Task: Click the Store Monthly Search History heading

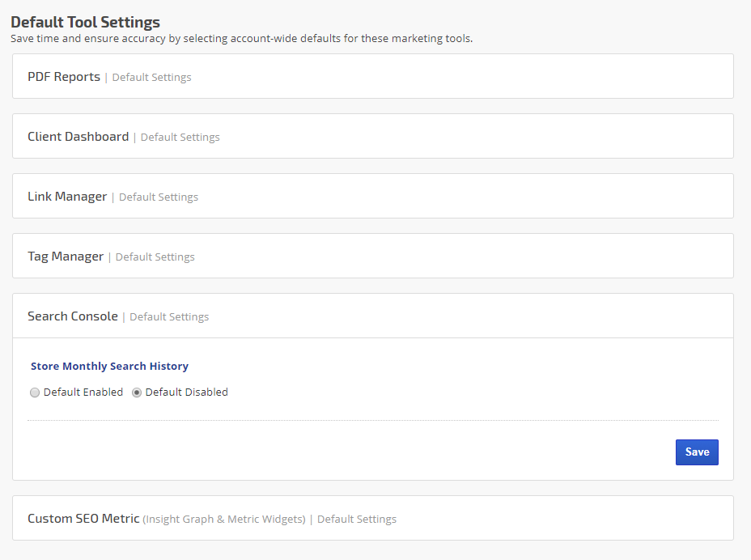Action: [109, 367]
